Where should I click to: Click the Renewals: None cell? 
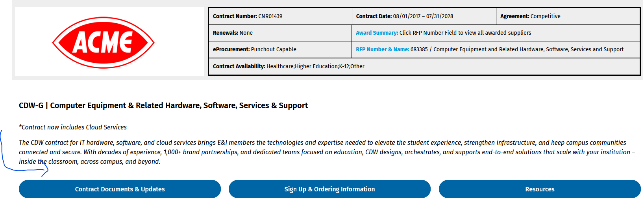tap(280, 33)
